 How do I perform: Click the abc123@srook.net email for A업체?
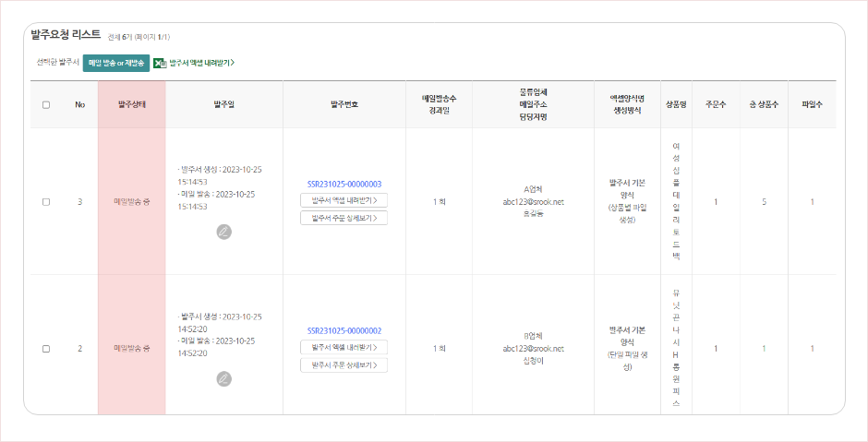click(533, 202)
